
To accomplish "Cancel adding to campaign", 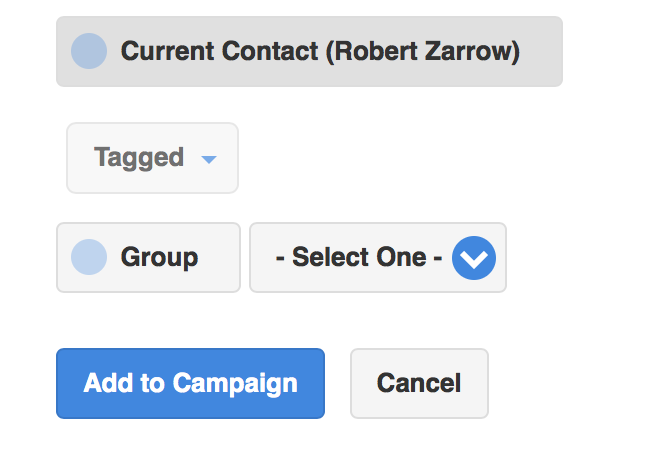I will tap(419, 383).
